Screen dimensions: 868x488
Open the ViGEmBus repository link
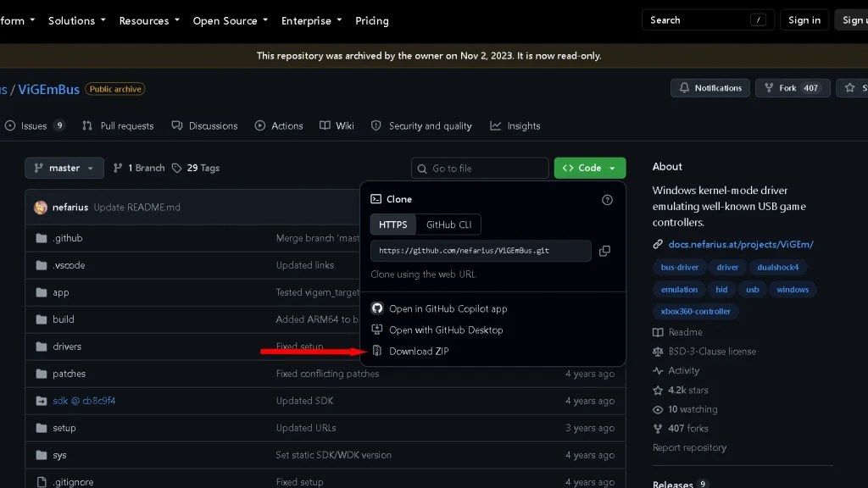click(x=48, y=89)
